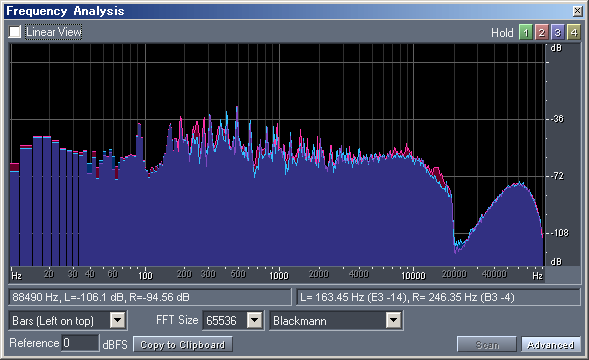The image size is (589, 360).
Task: Click the Reference dBFS input field
Action: click(80, 343)
